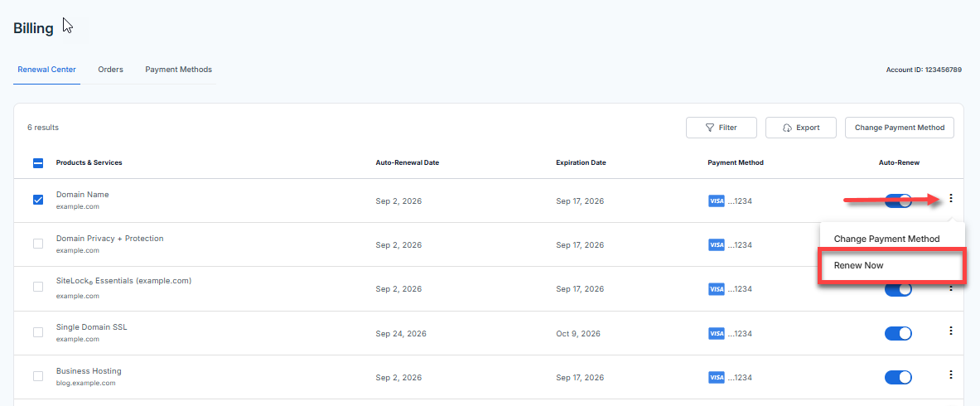Toggle auto-renew switch for Domain Name
This screenshot has height=406, width=980.
(898, 201)
